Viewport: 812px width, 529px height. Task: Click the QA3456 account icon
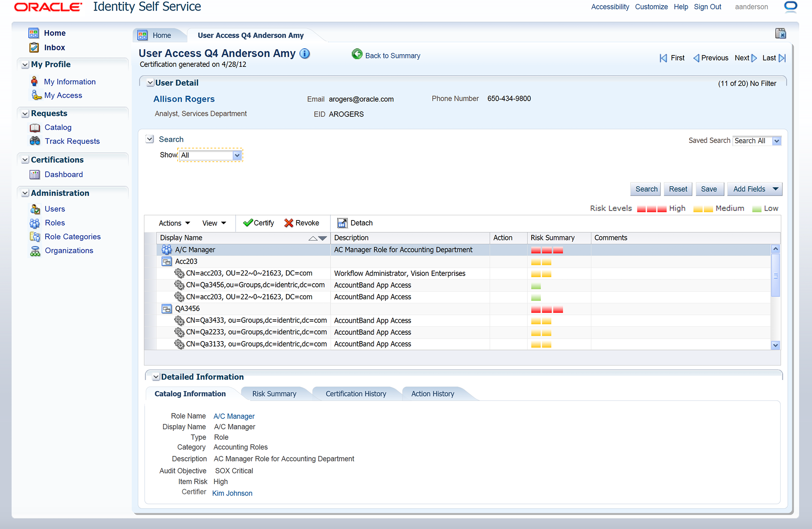[x=167, y=309]
